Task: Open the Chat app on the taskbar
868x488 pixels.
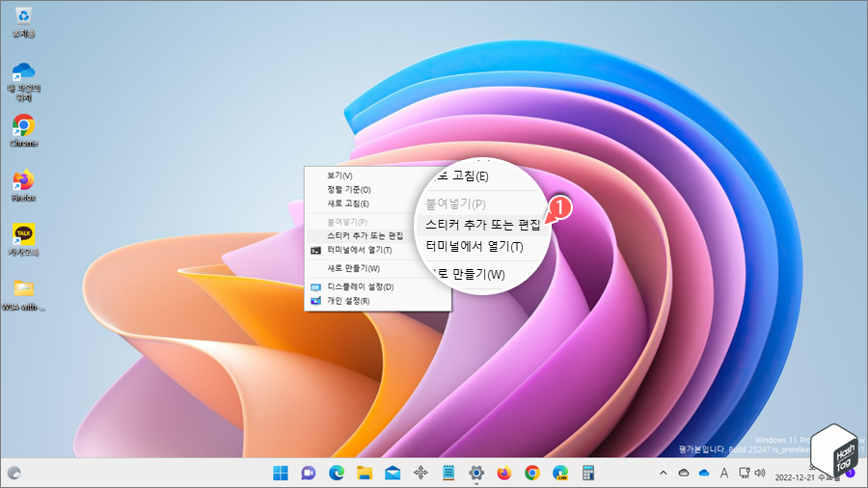Action: point(309,473)
